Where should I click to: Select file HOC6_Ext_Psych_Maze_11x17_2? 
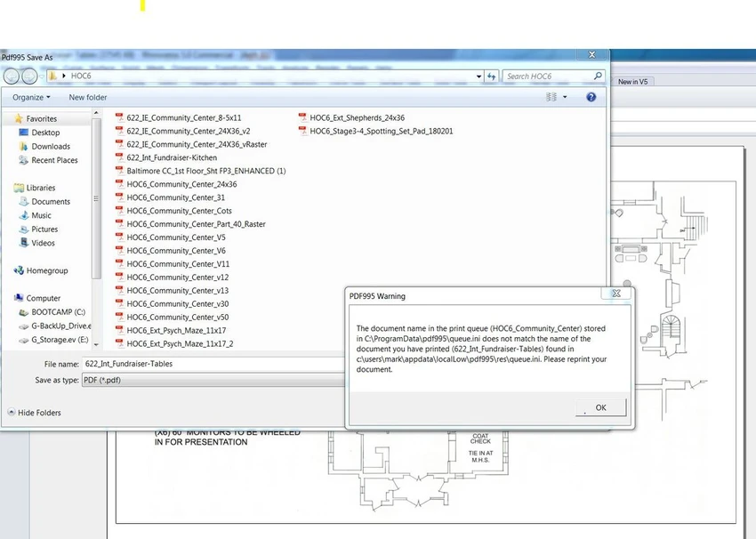point(180,343)
